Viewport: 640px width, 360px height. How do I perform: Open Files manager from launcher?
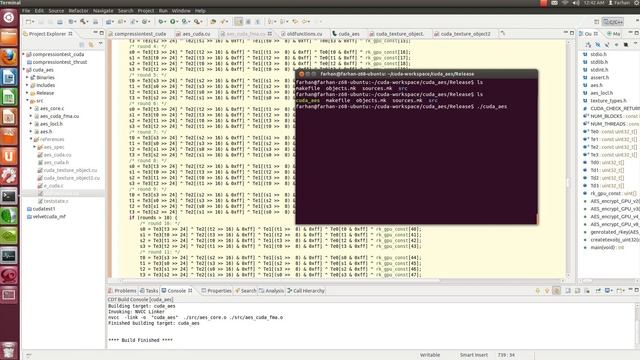tap(9, 38)
